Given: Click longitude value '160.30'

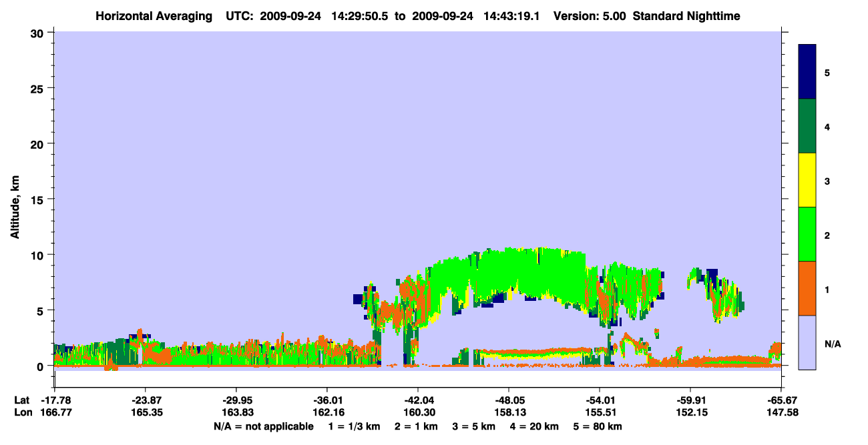Looking at the screenshot, I should point(418,413).
